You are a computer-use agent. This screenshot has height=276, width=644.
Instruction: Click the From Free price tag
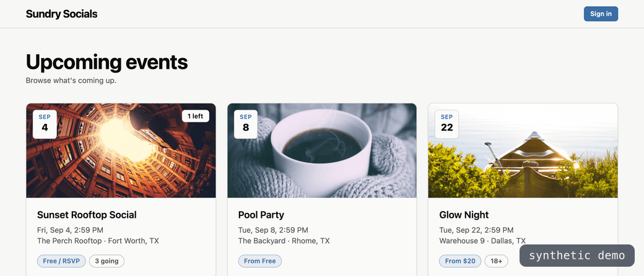pos(260,261)
